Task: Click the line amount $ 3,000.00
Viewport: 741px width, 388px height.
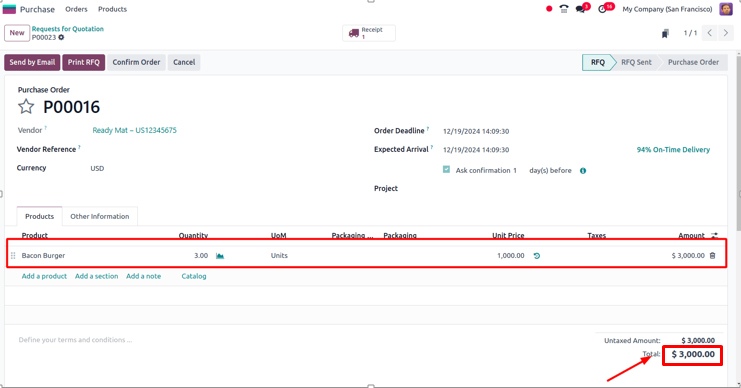Action: point(688,256)
